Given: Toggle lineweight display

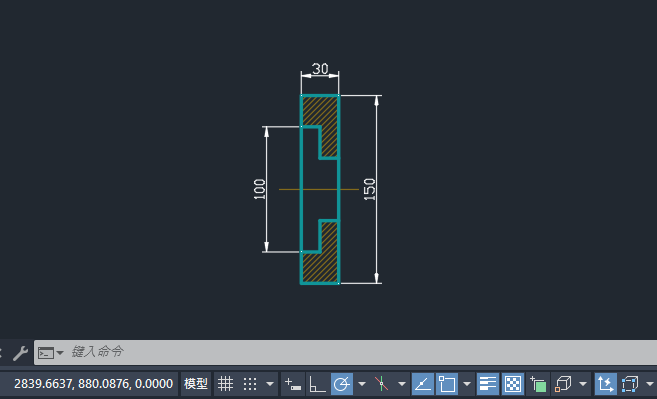Looking at the screenshot, I should tap(488, 383).
